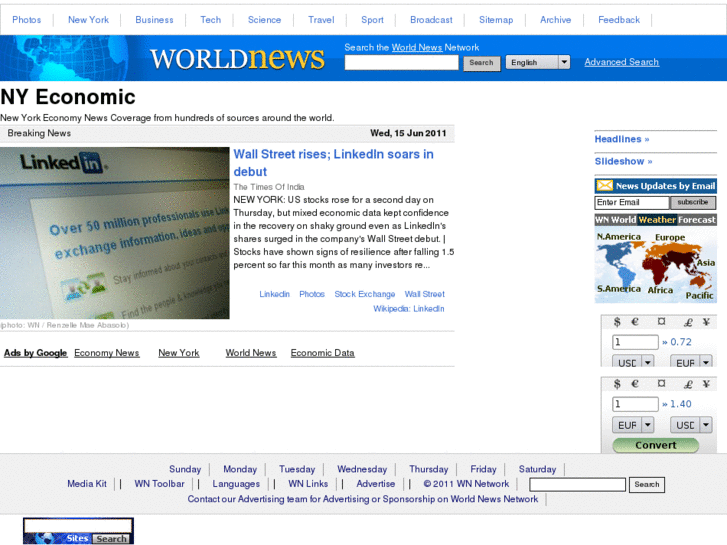The width and height of the screenshot is (727, 545).
Task: Select the Tech nav item
Action: (210, 20)
